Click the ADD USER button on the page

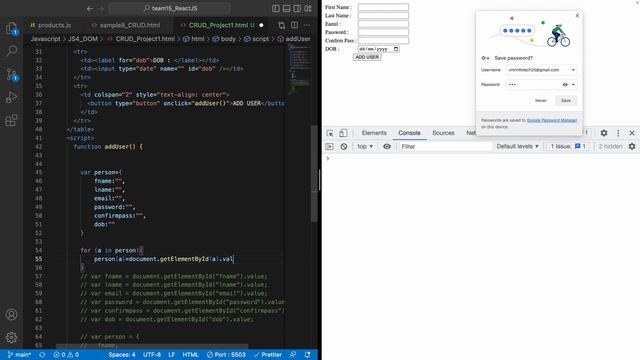(x=367, y=57)
